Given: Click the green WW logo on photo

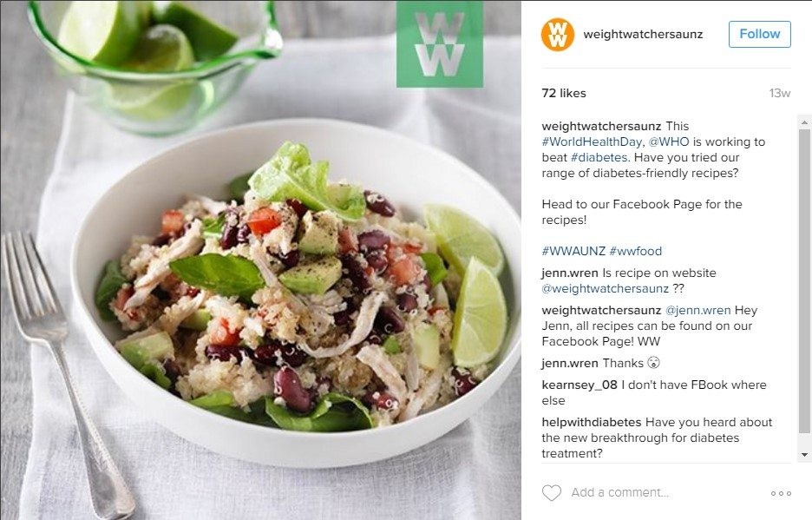Looking at the screenshot, I should [440, 44].
